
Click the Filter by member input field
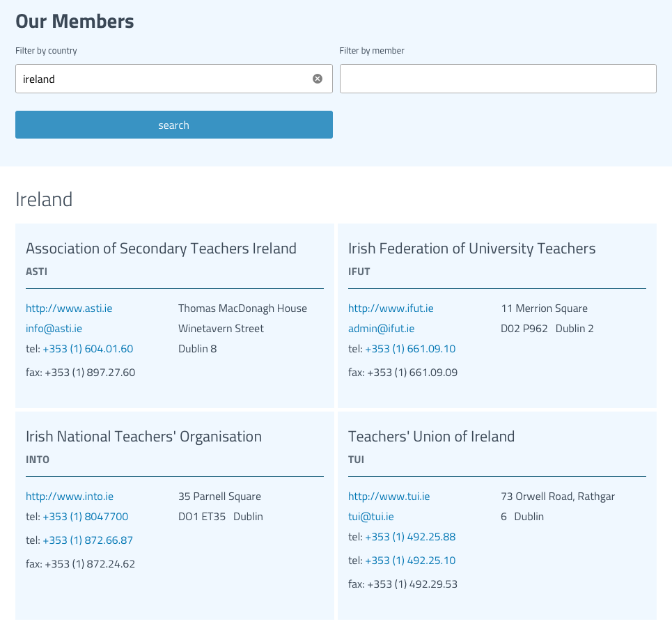click(x=498, y=79)
